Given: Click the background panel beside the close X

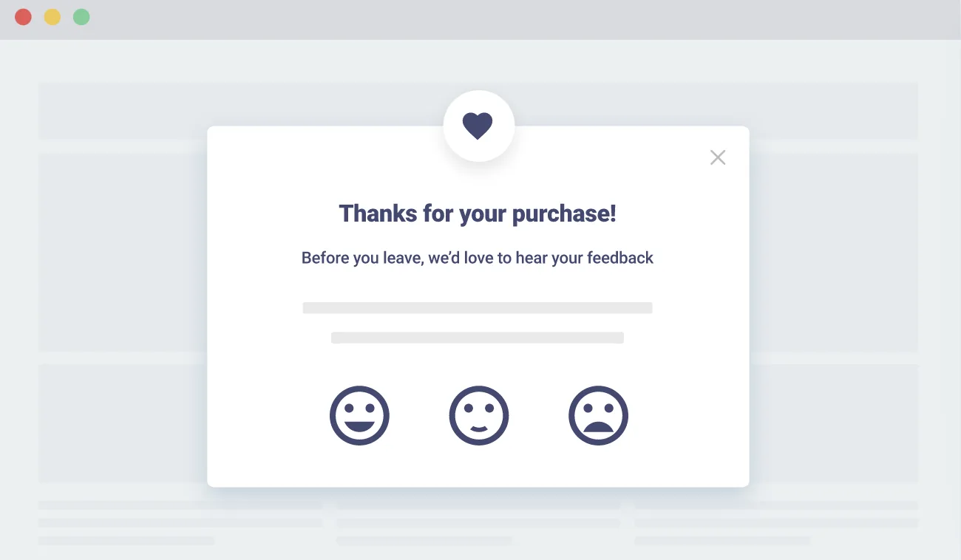Looking at the screenshot, I should click(834, 253).
